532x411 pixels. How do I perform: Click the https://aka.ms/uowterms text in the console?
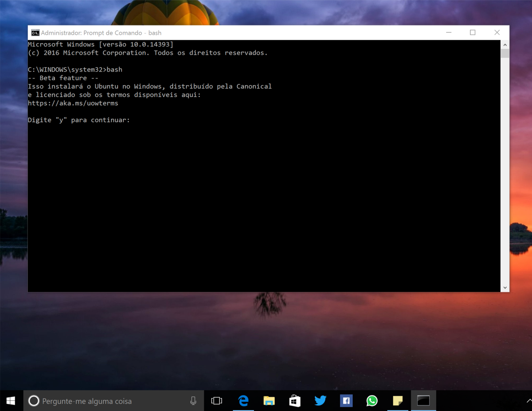point(73,103)
